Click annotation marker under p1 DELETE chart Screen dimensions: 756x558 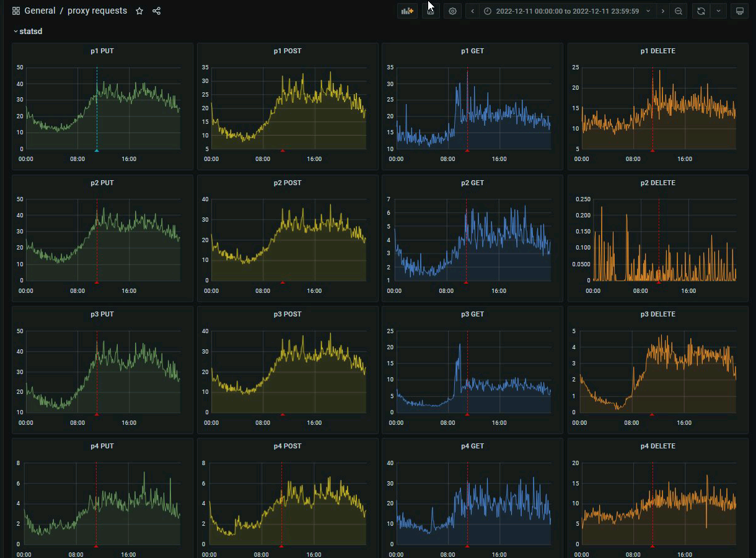click(653, 150)
